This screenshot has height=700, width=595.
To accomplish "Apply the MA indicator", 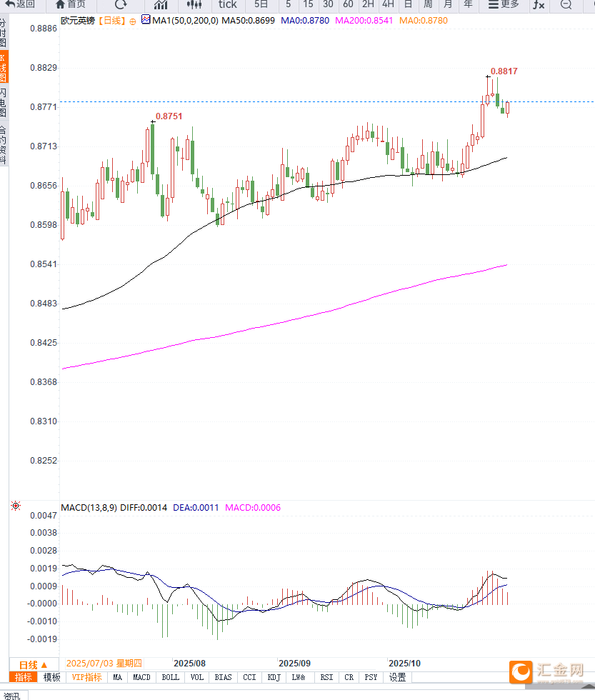I will (117, 677).
